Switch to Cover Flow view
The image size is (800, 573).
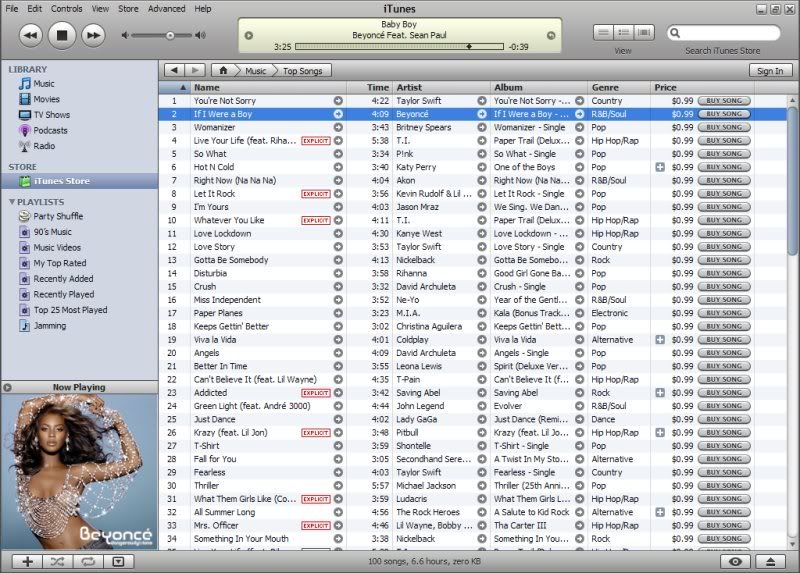click(645, 33)
